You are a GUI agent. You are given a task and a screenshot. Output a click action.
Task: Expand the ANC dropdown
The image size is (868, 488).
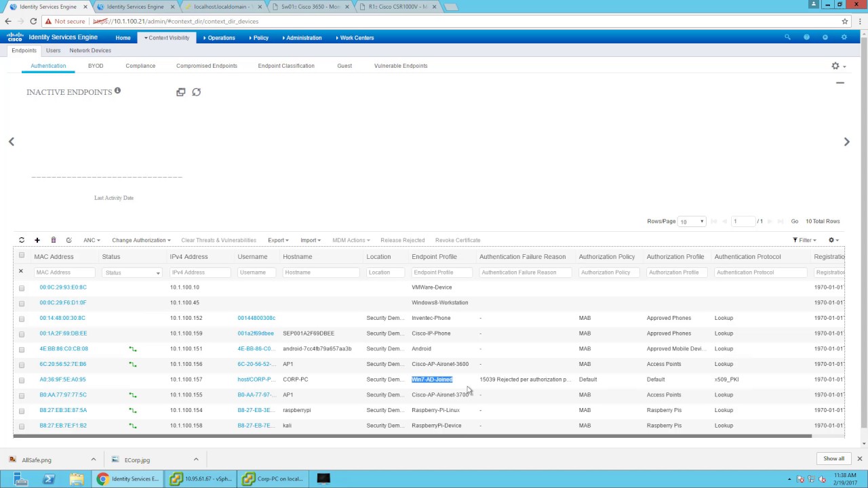tap(92, 240)
